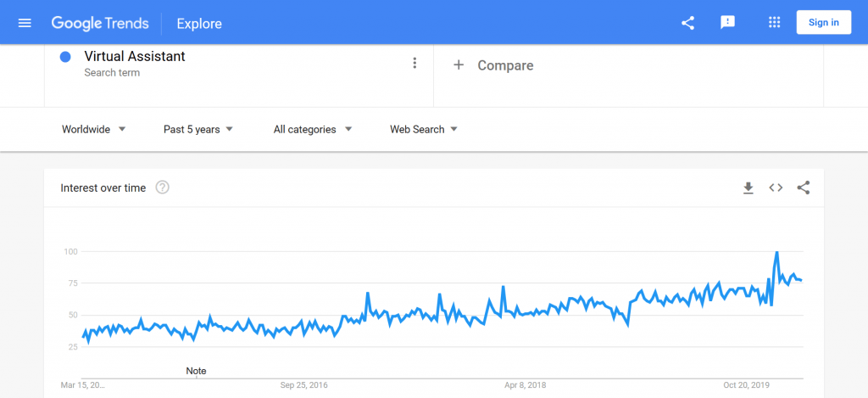This screenshot has height=398, width=868.
Task: Open Interest over time help tooltip
Action: (x=162, y=188)
